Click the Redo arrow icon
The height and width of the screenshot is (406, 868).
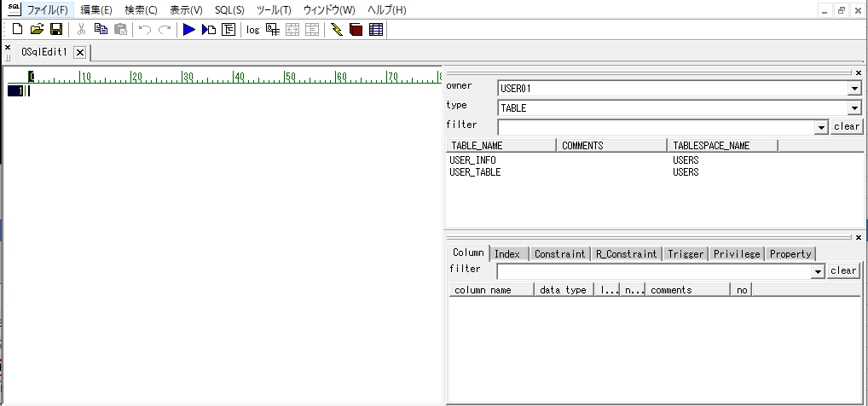(165, 29)
